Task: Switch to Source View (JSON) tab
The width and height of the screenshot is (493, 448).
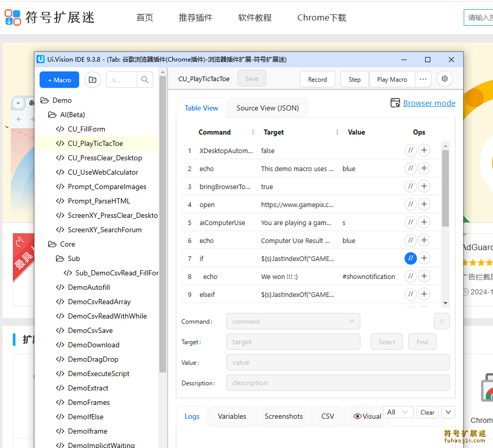Action: 267,108
